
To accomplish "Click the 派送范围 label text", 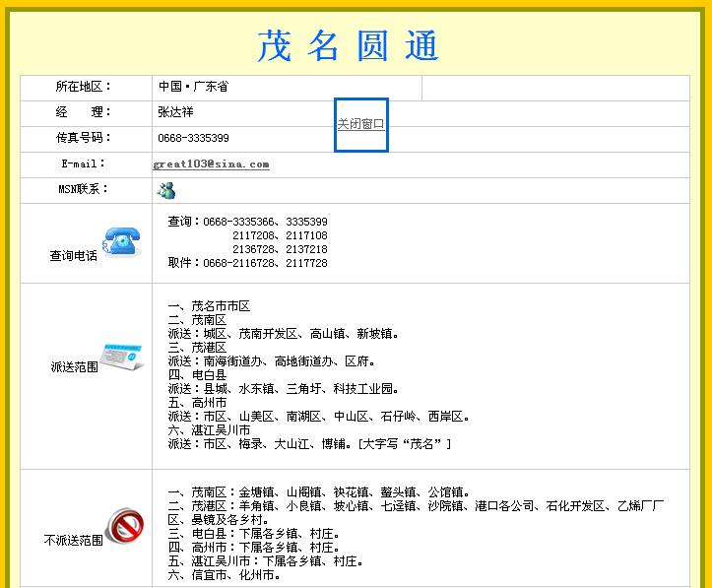I will [74, 367].
